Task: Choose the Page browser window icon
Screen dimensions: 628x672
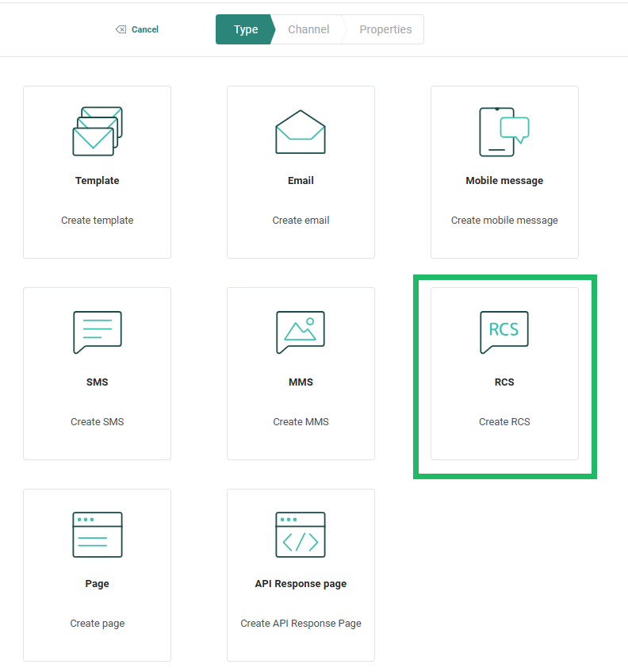Action: pyautogui.click(x=97, y=535)
